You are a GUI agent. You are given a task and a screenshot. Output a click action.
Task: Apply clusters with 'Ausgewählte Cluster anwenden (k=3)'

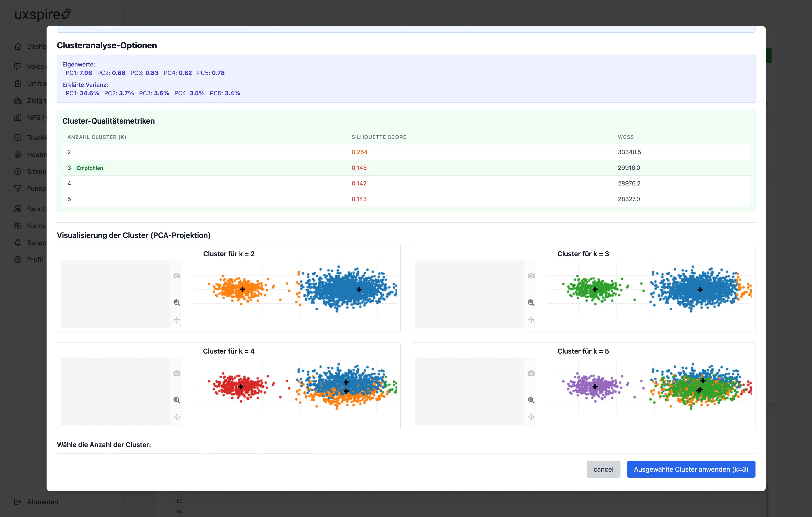tap(691, 469)
